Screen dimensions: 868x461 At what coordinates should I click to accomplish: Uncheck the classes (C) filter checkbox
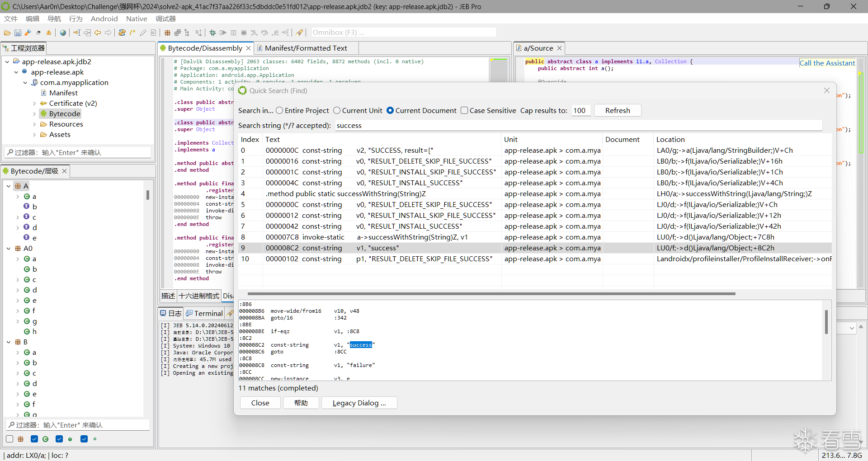click(x=34, y=439)
